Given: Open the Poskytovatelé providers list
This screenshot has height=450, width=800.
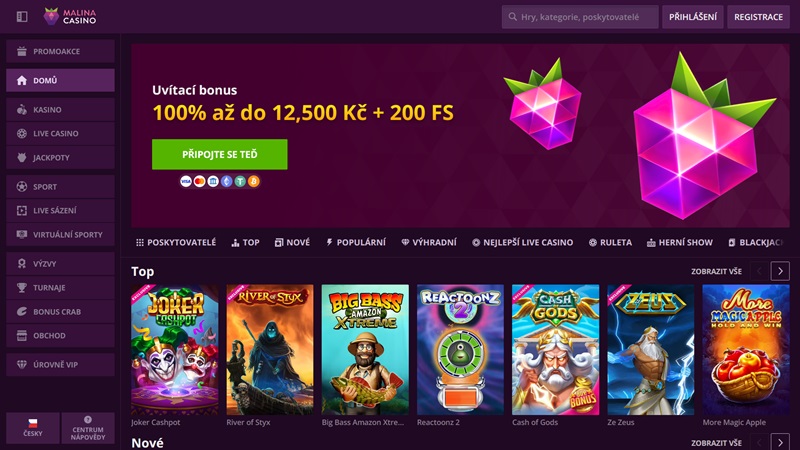Looking at the screenshot, I should point(176,242).
